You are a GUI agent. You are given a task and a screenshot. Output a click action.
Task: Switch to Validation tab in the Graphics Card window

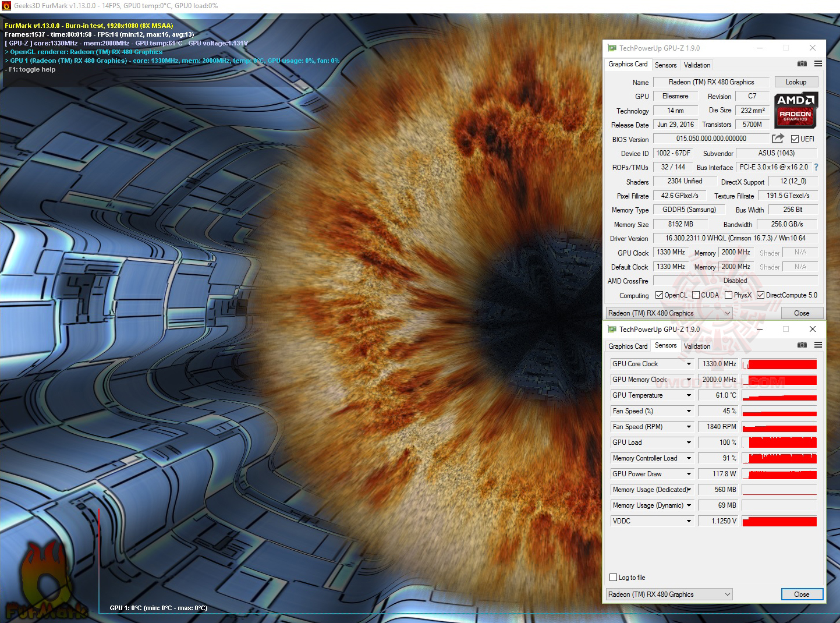pos(697,65)
